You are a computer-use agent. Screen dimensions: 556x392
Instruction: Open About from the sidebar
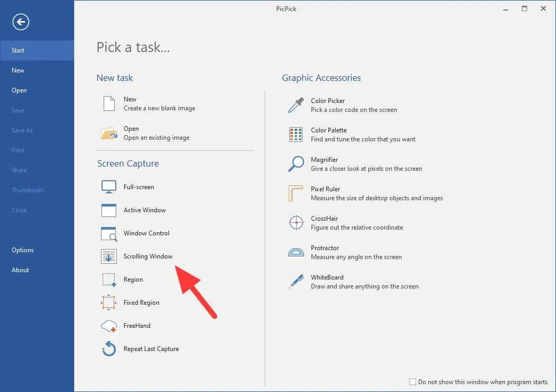(37, 270)
